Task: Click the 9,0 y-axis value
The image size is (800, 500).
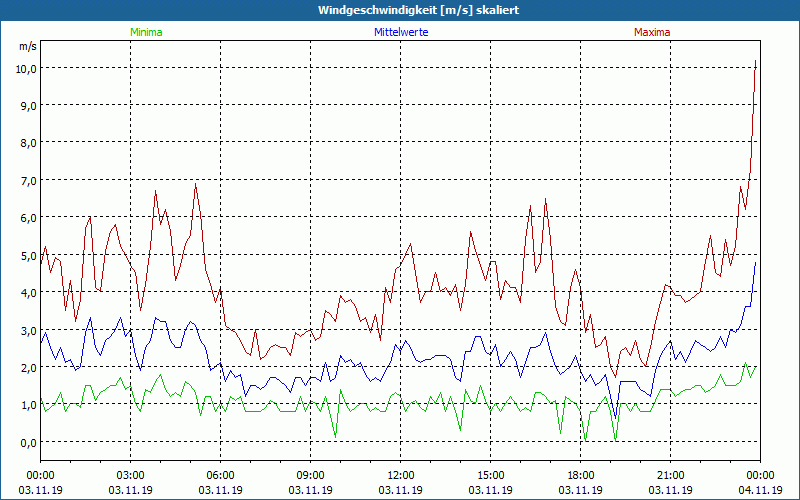Action: (x=29, y=106)
